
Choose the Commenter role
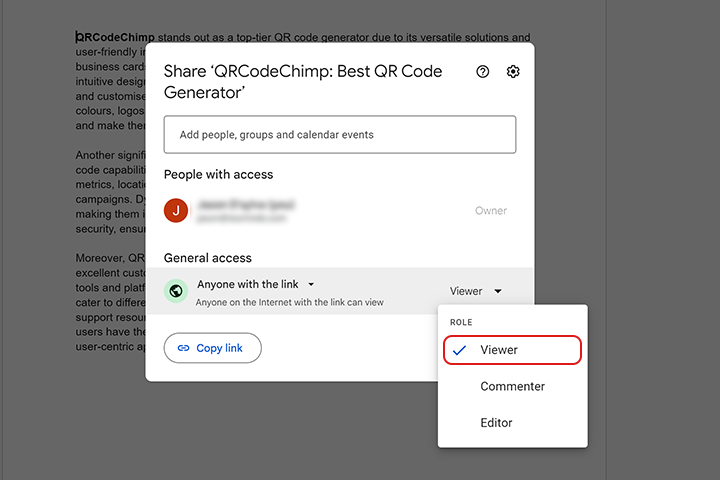512,386
